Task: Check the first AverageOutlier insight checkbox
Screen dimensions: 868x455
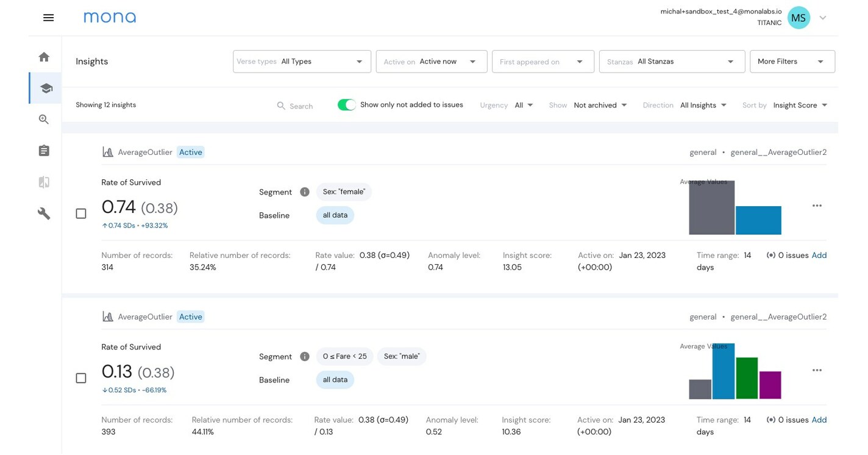Action: (80, 213)
